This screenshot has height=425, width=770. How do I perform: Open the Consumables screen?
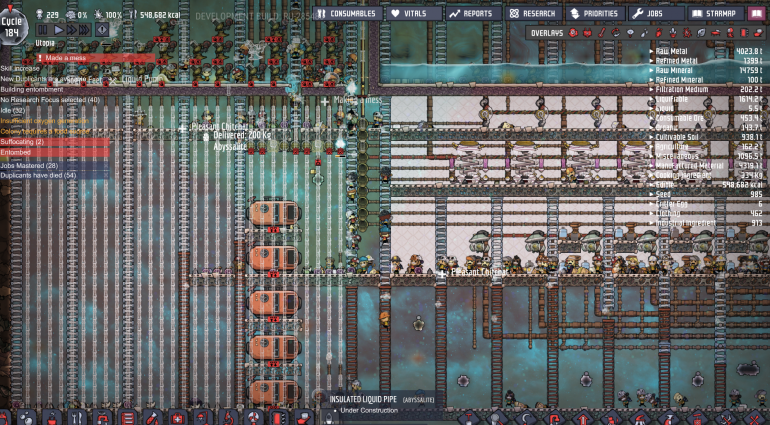point(347,14)
